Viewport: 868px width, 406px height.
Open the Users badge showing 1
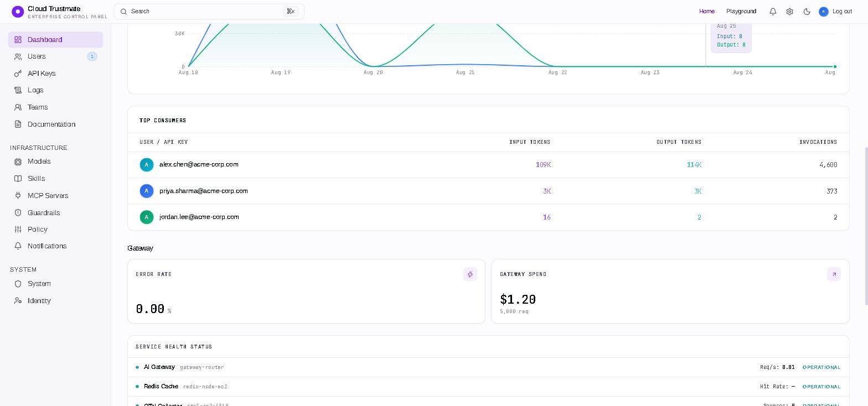(92, 56)
